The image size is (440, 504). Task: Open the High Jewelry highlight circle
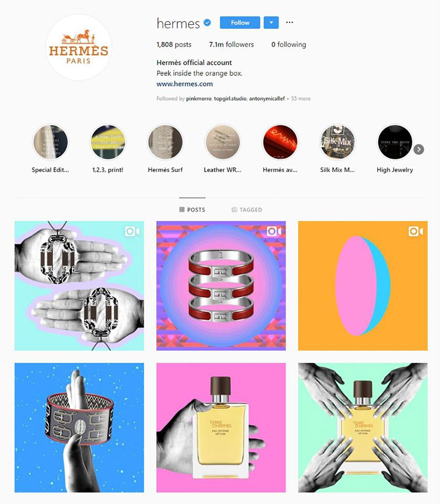(395, 142)
